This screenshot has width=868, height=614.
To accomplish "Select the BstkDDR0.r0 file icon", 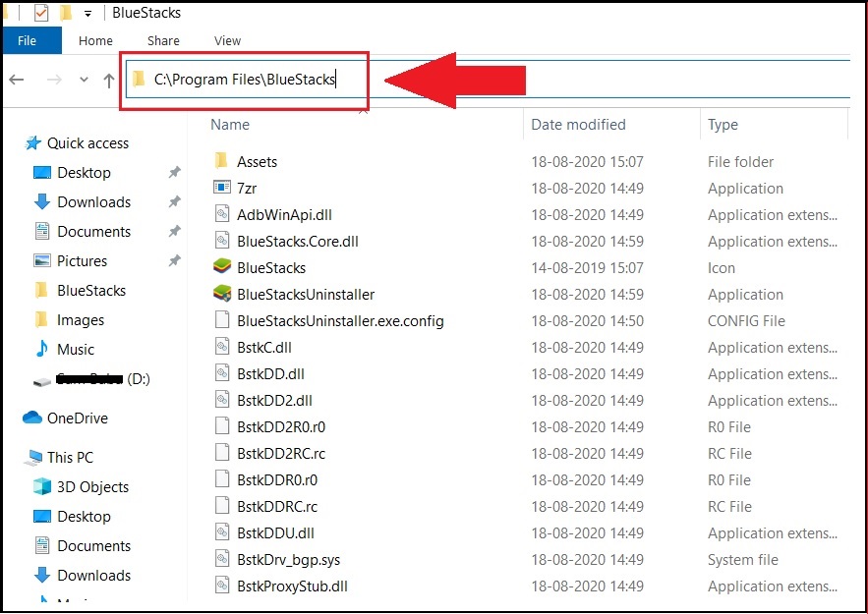I will click(x=222, y=479).
